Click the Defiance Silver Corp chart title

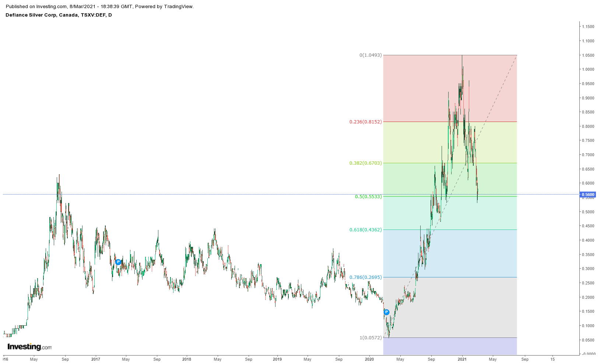click(59, 15)
